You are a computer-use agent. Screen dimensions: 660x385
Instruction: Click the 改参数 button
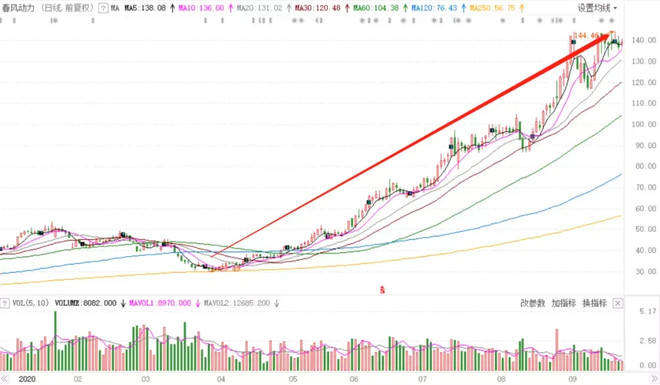[532, 303]
